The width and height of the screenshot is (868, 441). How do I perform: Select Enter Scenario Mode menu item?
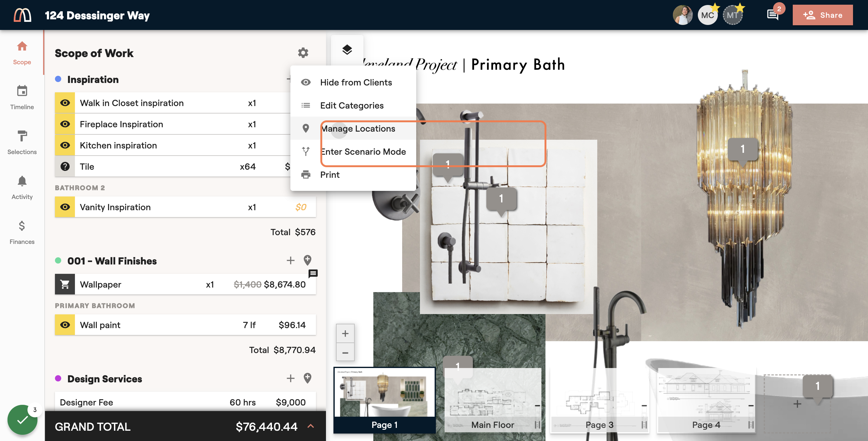coord(353,152)
